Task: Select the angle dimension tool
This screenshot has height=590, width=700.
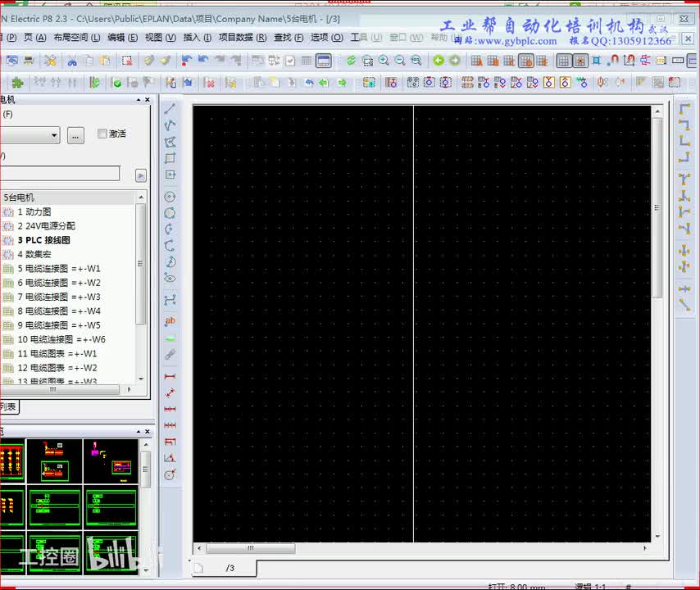Action: [x=170, y=458]
